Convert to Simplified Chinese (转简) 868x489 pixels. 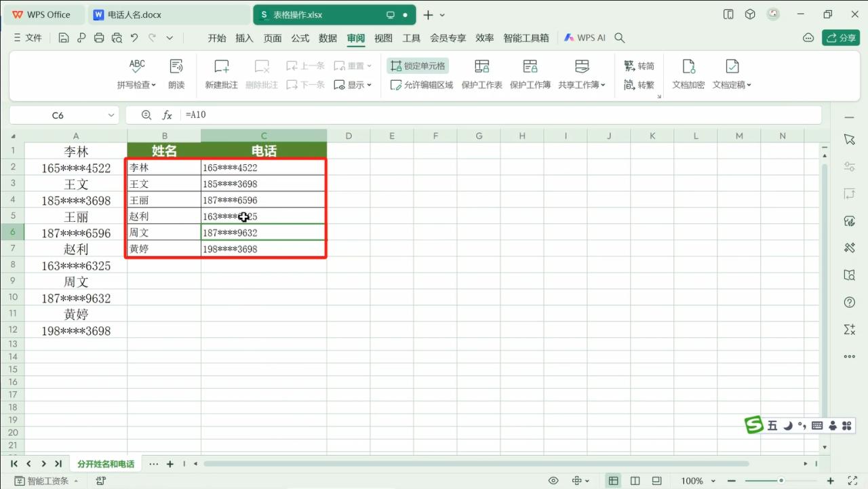[x=639, y=66]
